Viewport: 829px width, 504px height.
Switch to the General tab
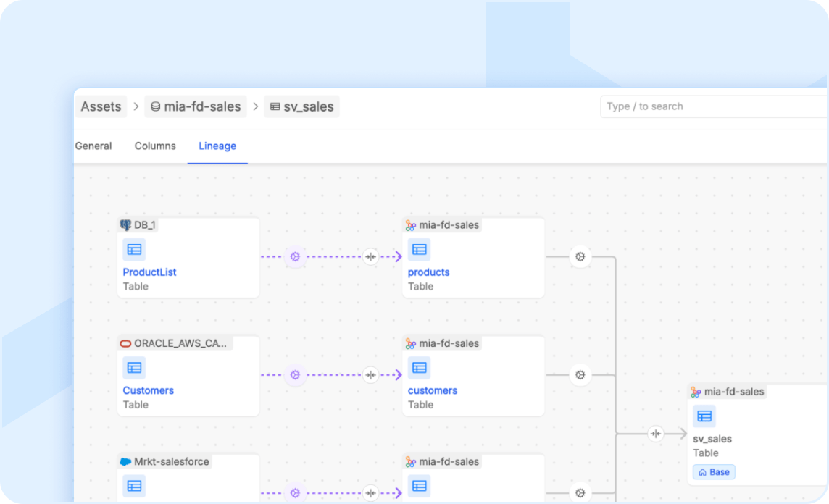point(93,146)
